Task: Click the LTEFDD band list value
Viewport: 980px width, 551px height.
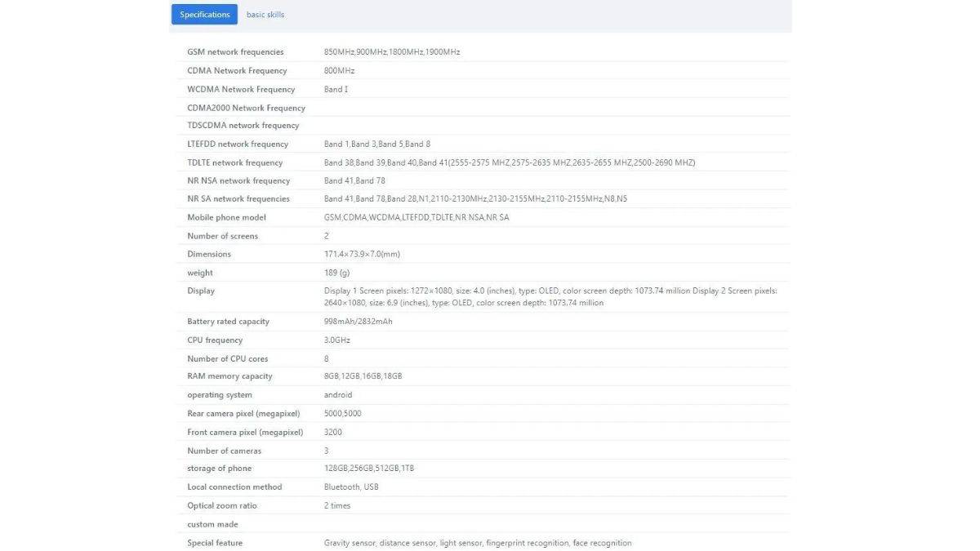Action: click(376, 144)
